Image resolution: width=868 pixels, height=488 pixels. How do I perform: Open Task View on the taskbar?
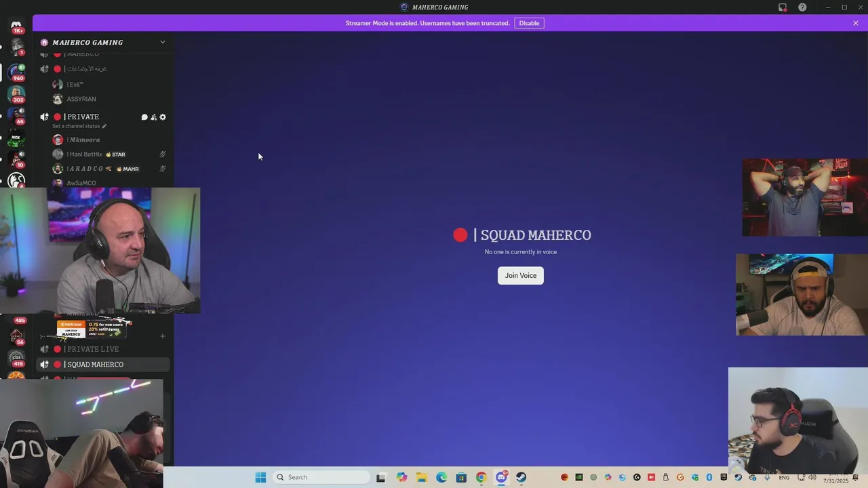click(x=381, y=477)
